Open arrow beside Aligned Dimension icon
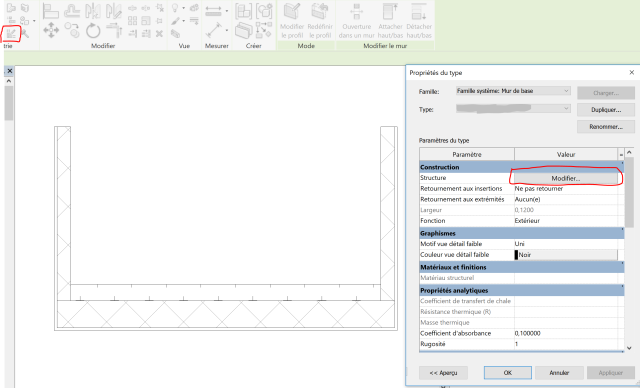Image resolution: width=640 pixels, height=388 pixels. pos(227,30)
